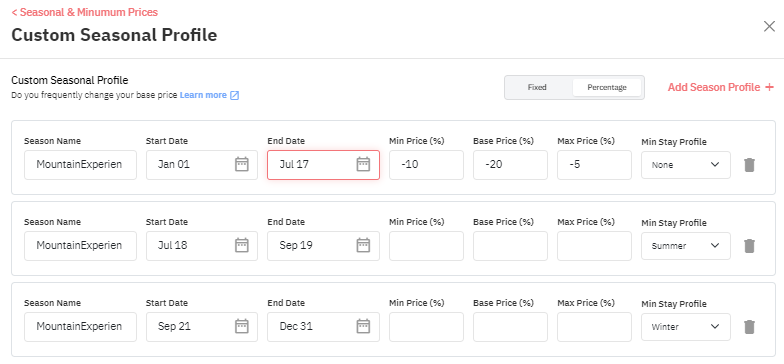Click empty Max Price field in Winter row
The width and height of the screenshot is (784, 364).
tap(594, 326)
